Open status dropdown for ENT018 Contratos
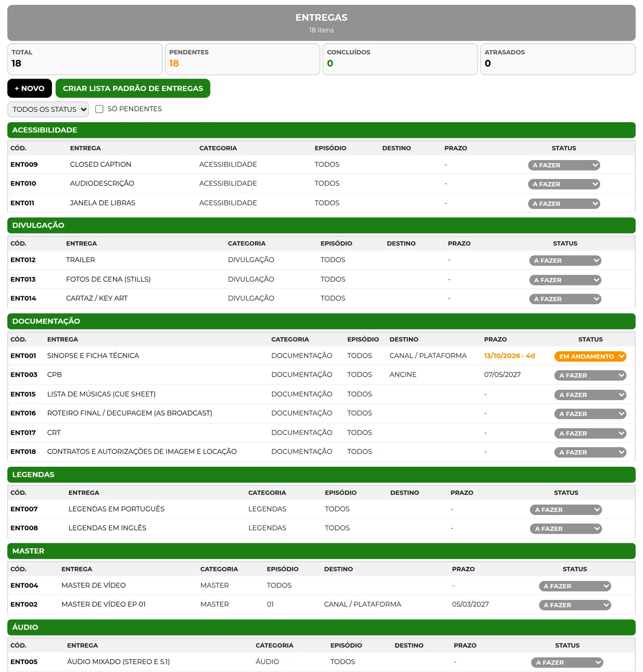 click(x=591, y=452)
